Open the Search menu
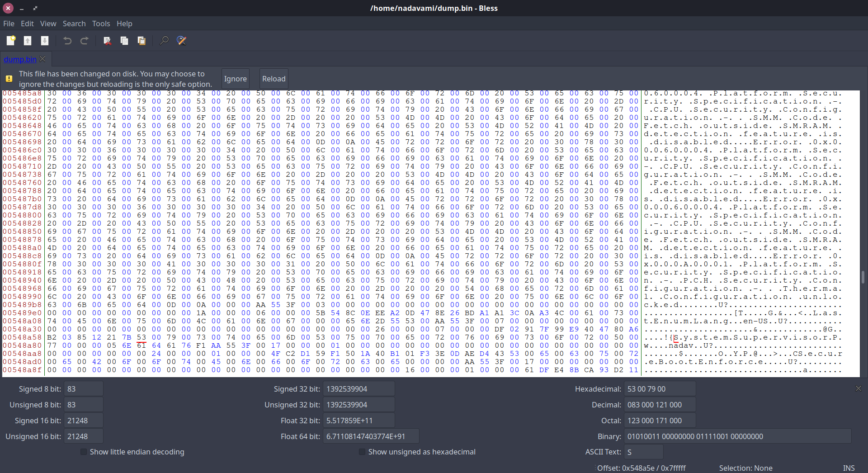 [74, 24]
